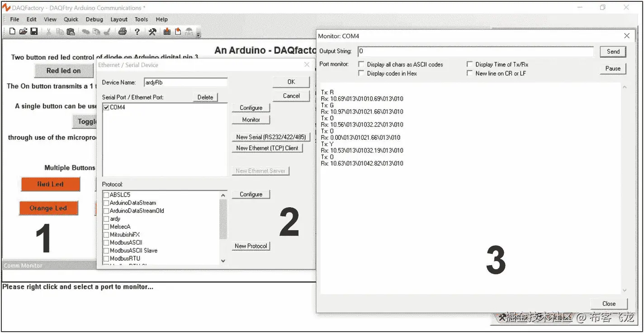
Task: Close the Ethernet / Serial Device dialog with X
Action: [x=307, y=65]
